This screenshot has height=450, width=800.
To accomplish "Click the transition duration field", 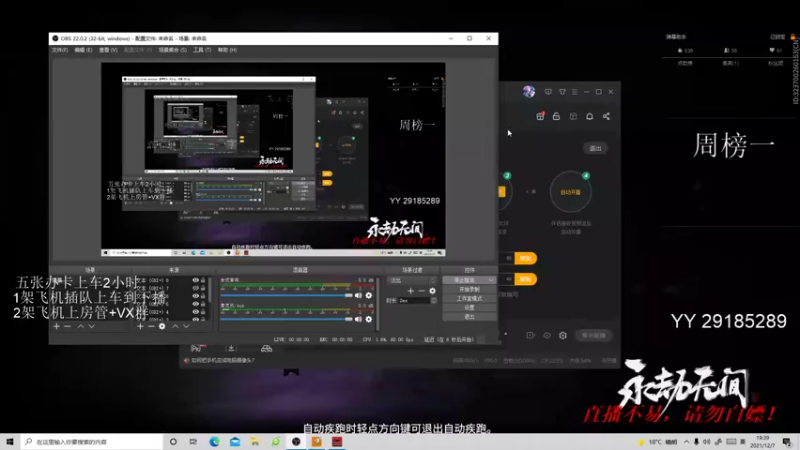I will coord(414,301).
